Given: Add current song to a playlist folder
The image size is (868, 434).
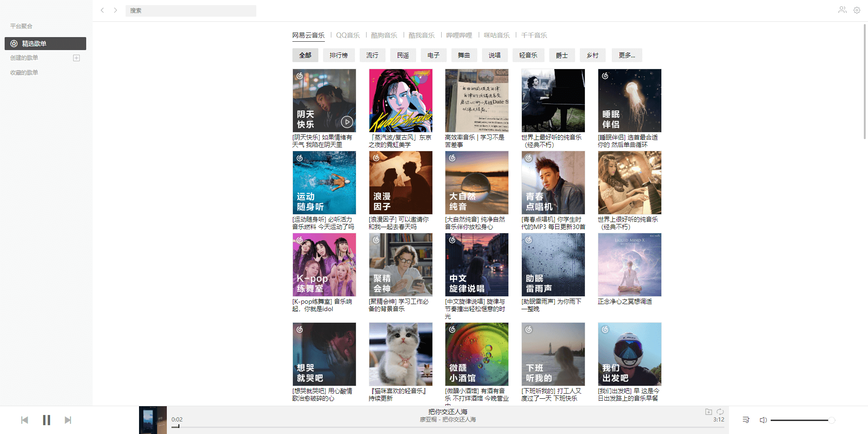Looking at the screenshot, I should click(708, 412).
